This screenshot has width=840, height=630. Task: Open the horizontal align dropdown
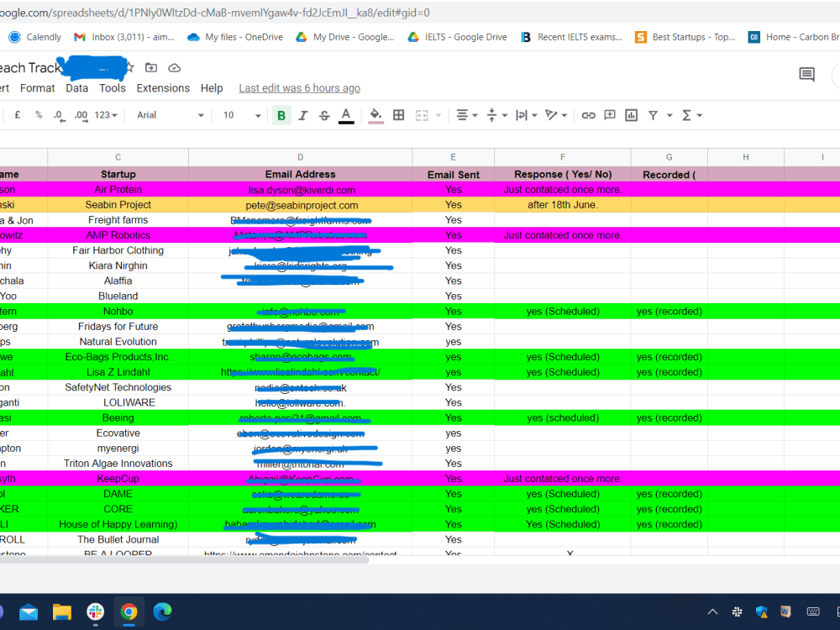pos(466,115)
